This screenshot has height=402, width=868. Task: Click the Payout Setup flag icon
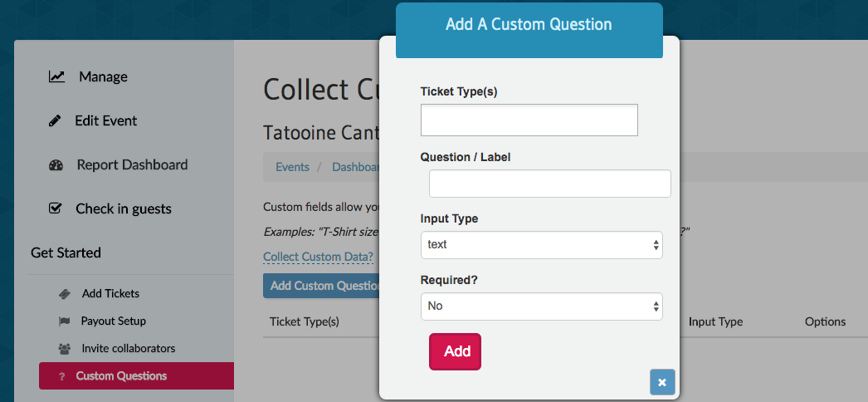click(x=64, y=321)
